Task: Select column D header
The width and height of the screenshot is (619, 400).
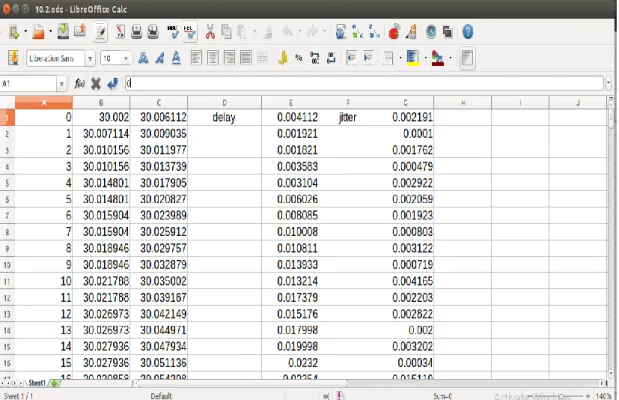Action: 224,103
